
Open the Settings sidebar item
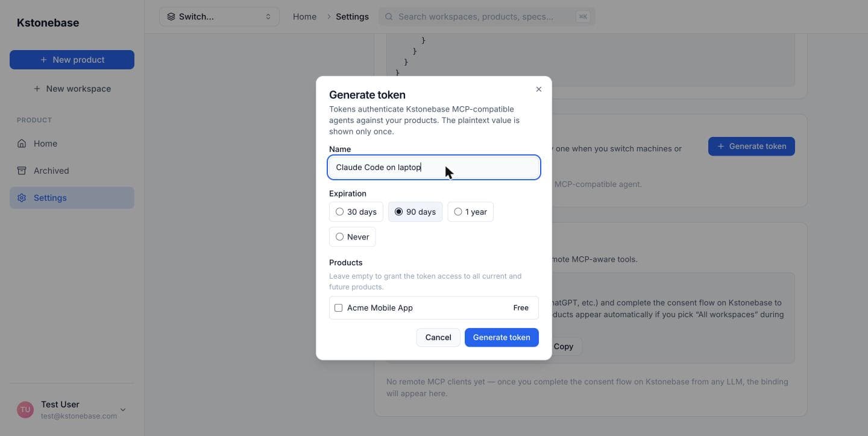click(x=72, y=198)
